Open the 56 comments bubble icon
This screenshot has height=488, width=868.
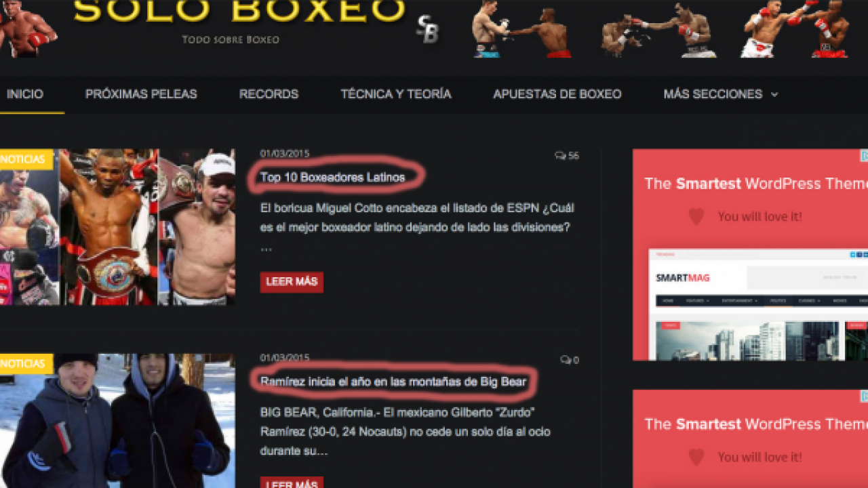pyautogui.click(x=560, y=156)
